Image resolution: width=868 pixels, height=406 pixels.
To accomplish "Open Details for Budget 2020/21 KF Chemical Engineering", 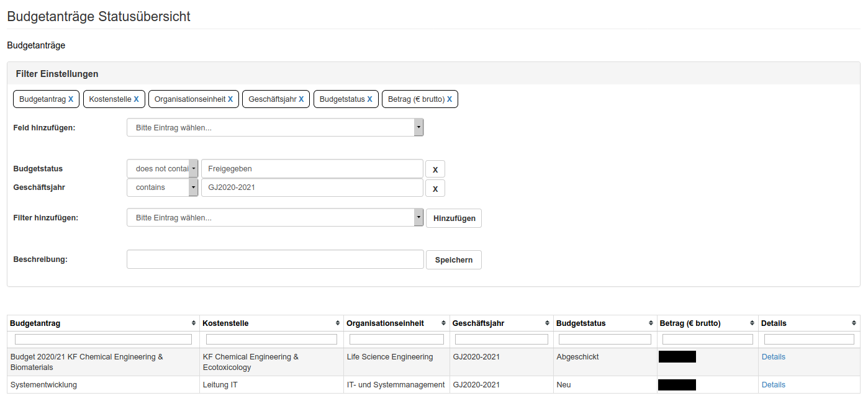I will pos(773,357).
